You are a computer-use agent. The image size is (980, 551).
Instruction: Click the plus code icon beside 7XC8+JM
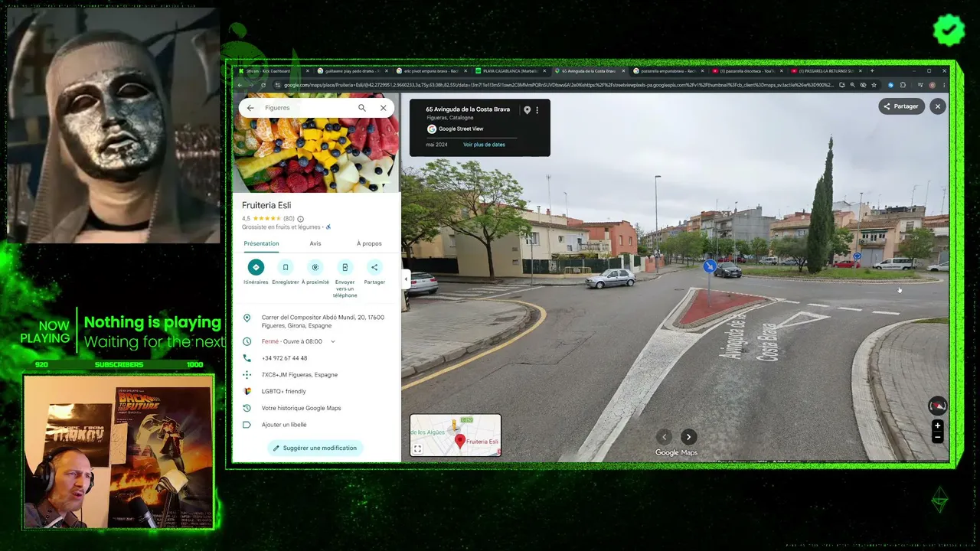tap(247, 375)
